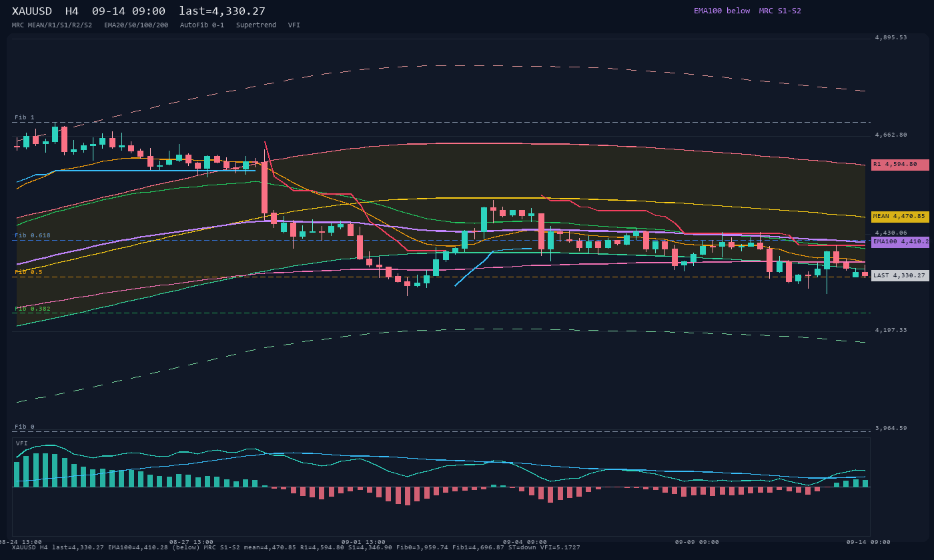Click the Fib 1 level label
The height and width of the screenshot is (560, 934).
click(25, 117)
